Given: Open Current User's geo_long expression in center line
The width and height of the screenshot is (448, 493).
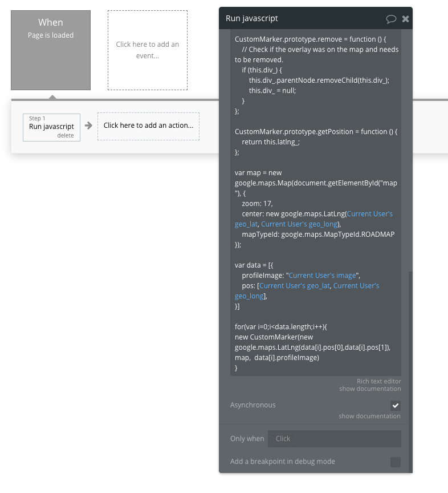Looking at the screenshot, I should coord(299,224).
